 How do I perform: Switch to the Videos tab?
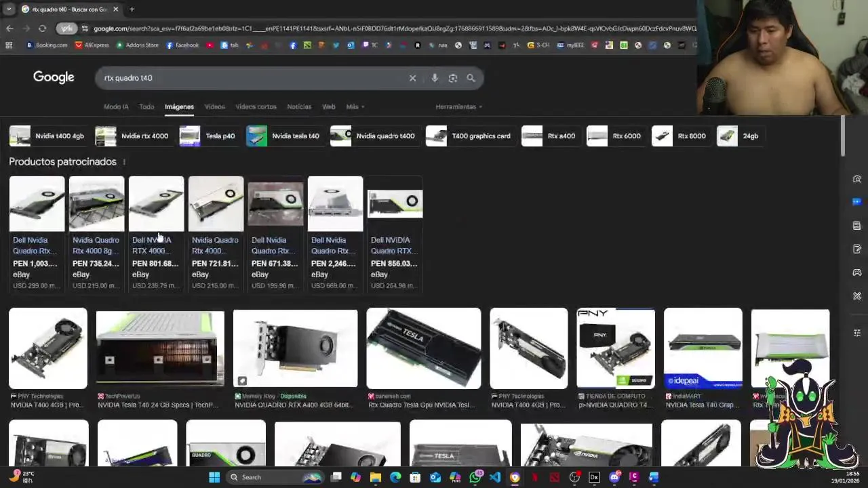pos(214,106)
